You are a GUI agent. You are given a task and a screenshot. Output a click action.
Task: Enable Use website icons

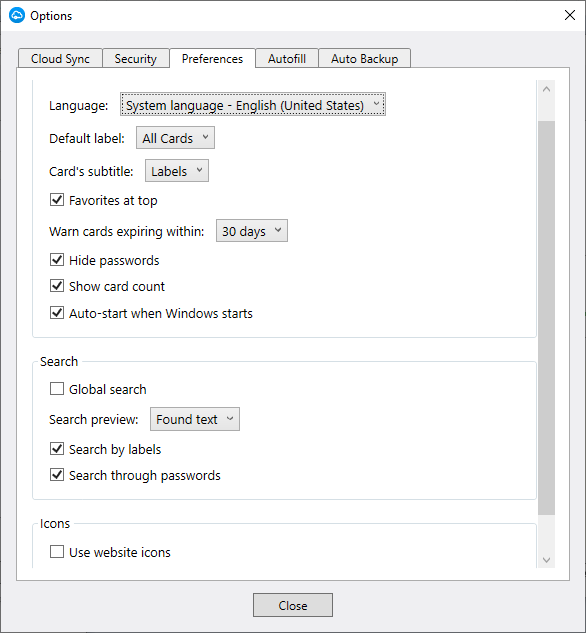[x=57, y=551]
